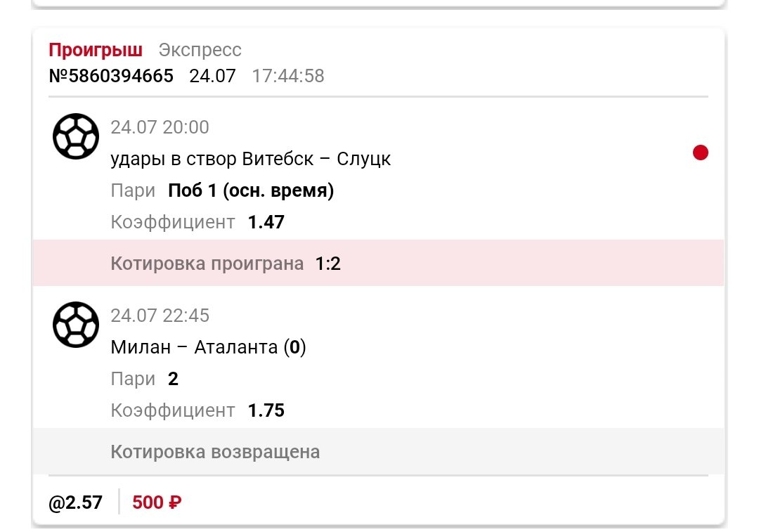The width and height of the screenshot is (759, 532).
Task: Click the bet placement time 17:44:58
Action: pos(288,76)
